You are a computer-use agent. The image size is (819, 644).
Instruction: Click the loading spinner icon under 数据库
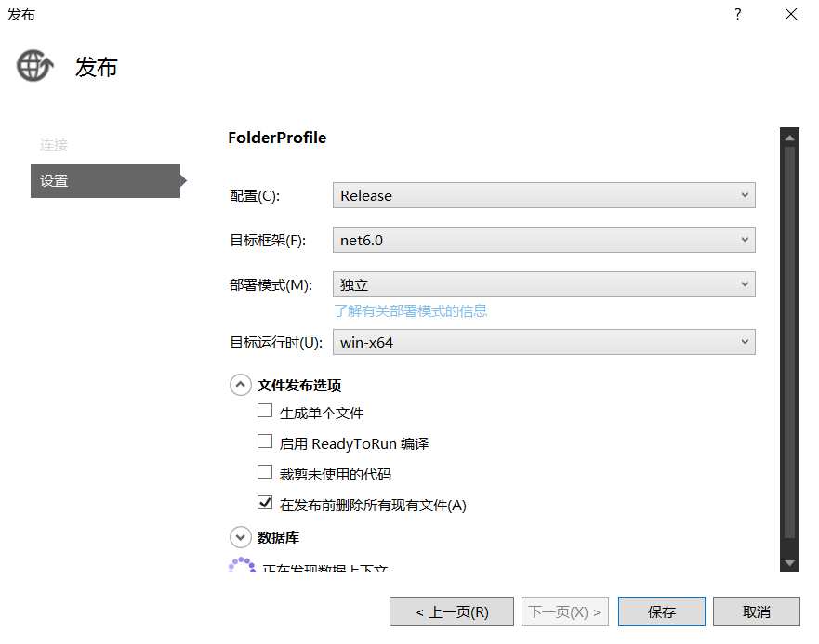pyautogui.click(x=242, y=565)
